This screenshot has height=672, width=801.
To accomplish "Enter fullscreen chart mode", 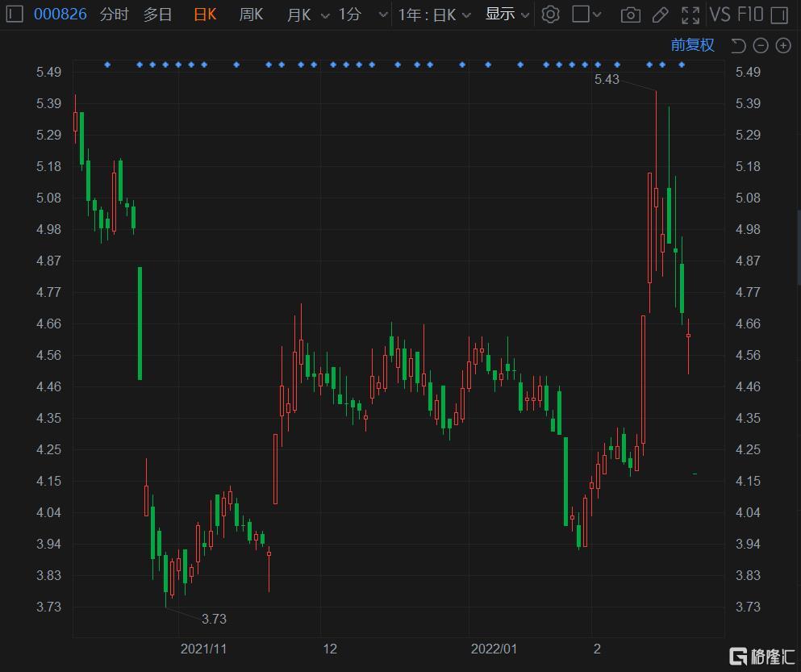I will pos(690,15).
